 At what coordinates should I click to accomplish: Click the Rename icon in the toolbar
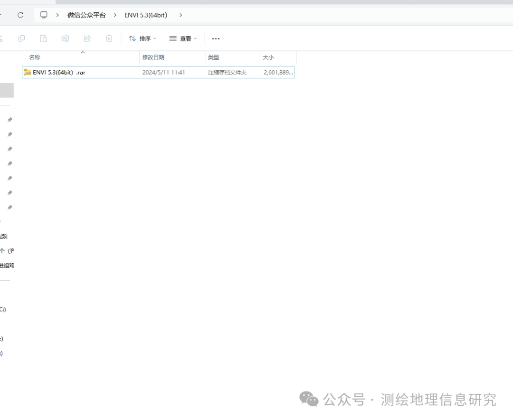[x=65, y=38]
